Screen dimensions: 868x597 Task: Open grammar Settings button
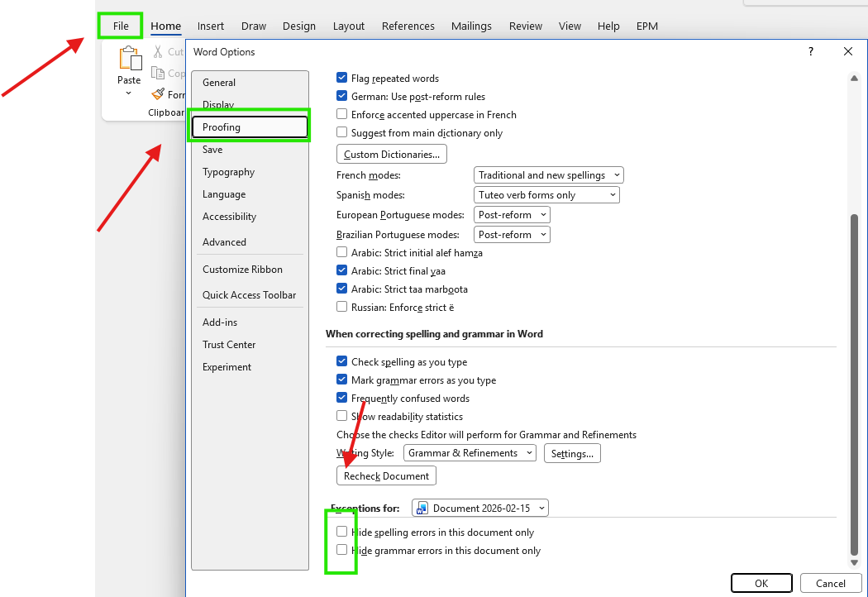[572, 454]
